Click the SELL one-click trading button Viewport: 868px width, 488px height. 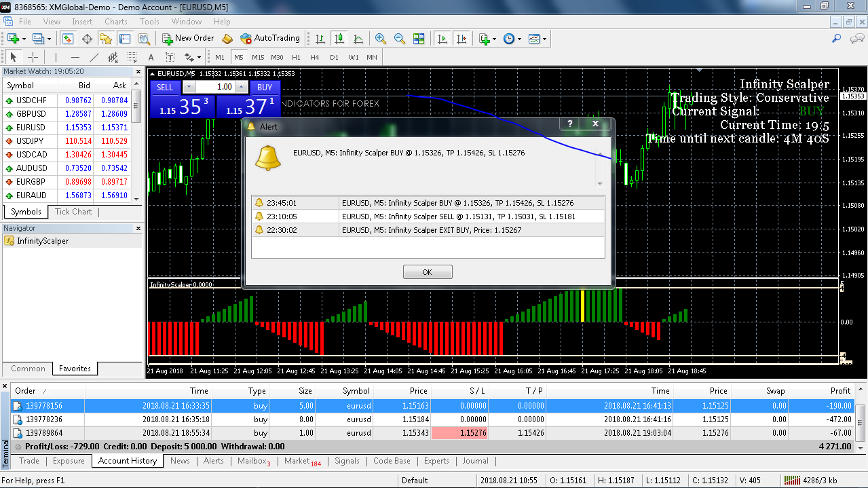click(x=165, y=87)
